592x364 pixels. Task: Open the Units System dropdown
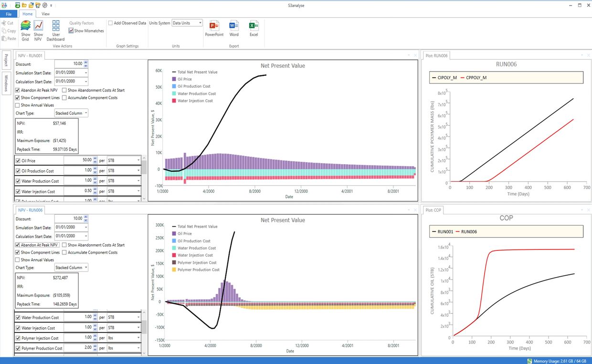pyautogui.click(x=187, y=23)
